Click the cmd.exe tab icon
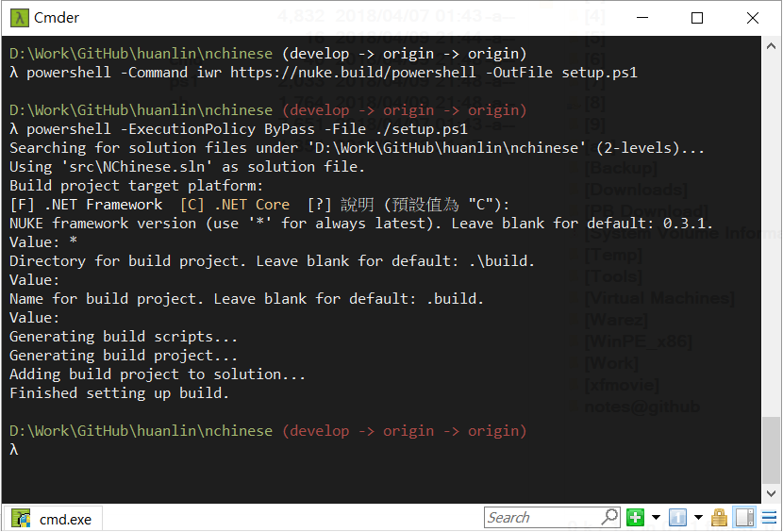Image resolution: width=783 pixels, height=532 pixels. 21,519
